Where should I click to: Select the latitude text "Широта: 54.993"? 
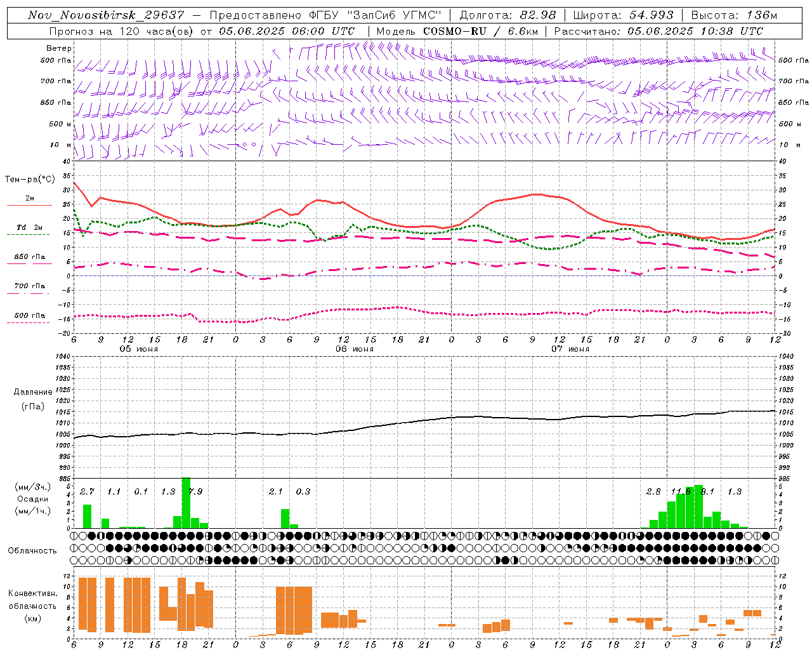click(623, 15)
